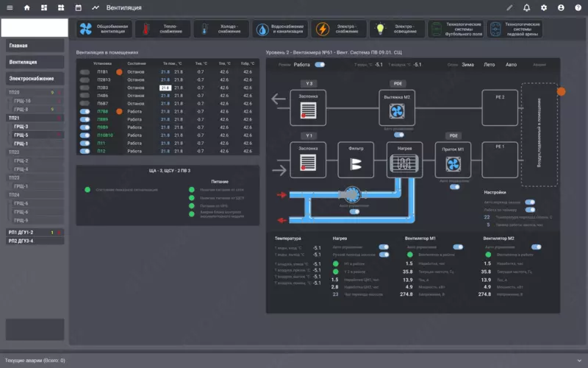The width and height of the screenshot is (588, 368).
Task: Click the circulation pump on the blue pipe
Action: (351, 194)
